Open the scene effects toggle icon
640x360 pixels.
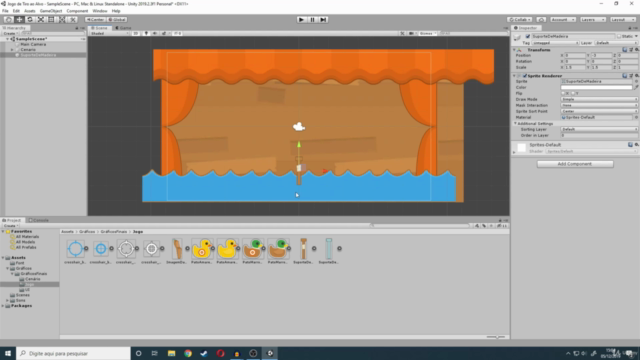click(x=164, y=33)
